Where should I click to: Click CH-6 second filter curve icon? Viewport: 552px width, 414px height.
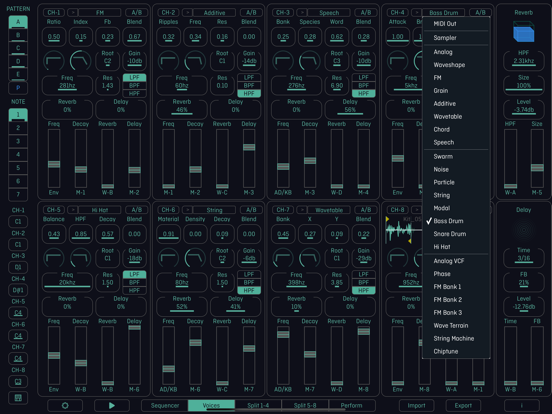point(195,258)
